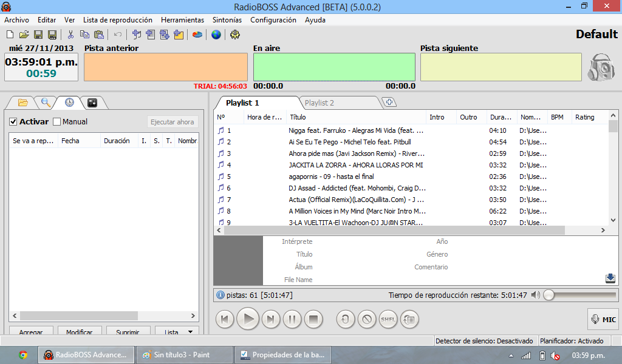Cut selection with the scissors icon
The width and height of the screenshot is (622, 364).
pyautogui.click(x=70, y=35)
